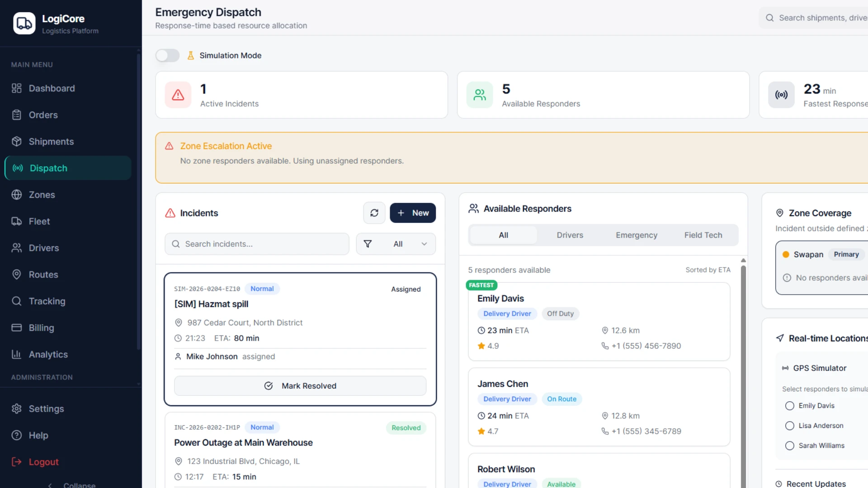Open the [SIM] Hazmat spill incident title
Image resolution: width=868 pixels, height=488 pixels.
[x=211, y=304]
